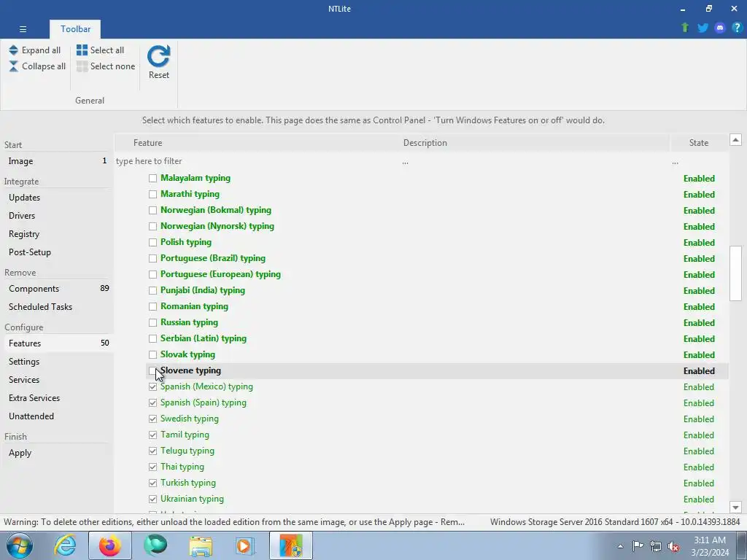The image size is (747, 560).
Task: Show hidden tray icons arrow
Action: click(620, 547)
